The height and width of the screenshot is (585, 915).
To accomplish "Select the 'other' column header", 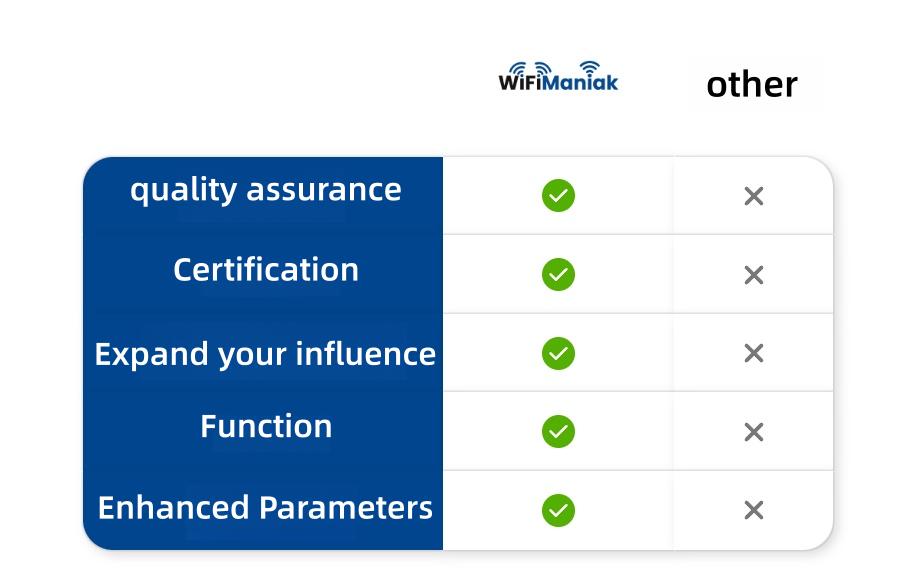I will click(752, 85).
